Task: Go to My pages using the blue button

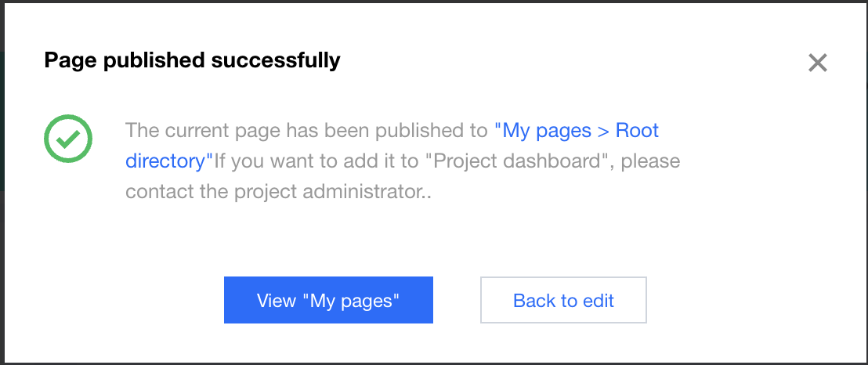Action: coord(328,300)
